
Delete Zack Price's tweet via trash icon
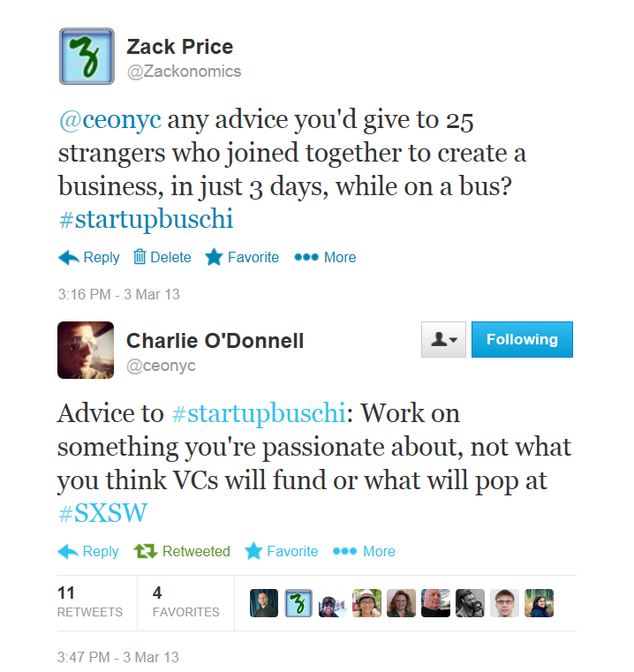point(162,257)
